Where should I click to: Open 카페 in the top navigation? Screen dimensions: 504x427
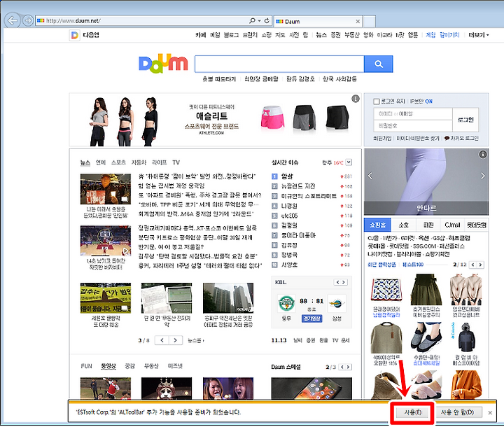[201, 35]
